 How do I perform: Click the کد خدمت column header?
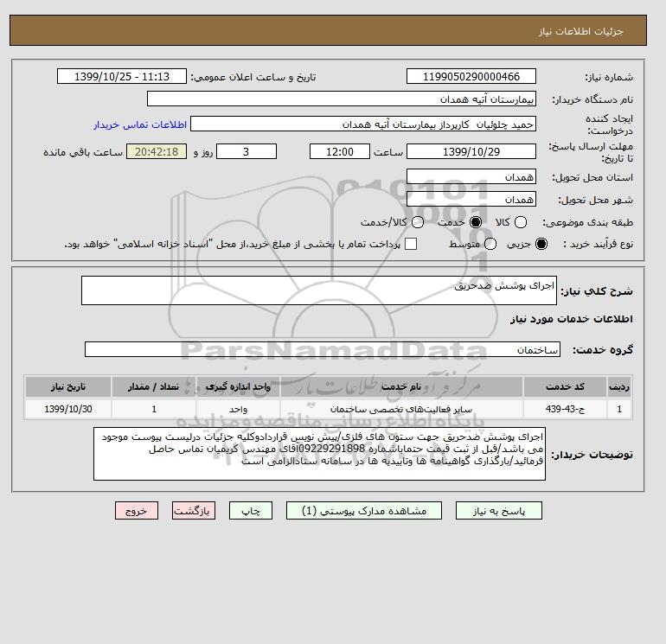tap(565, 386)
